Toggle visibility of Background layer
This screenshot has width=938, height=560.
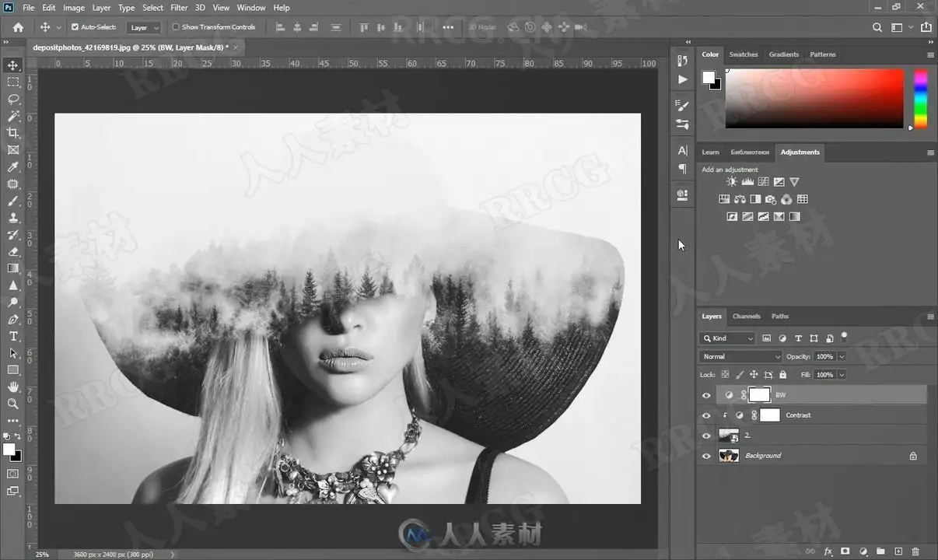(x=706, y=456)
